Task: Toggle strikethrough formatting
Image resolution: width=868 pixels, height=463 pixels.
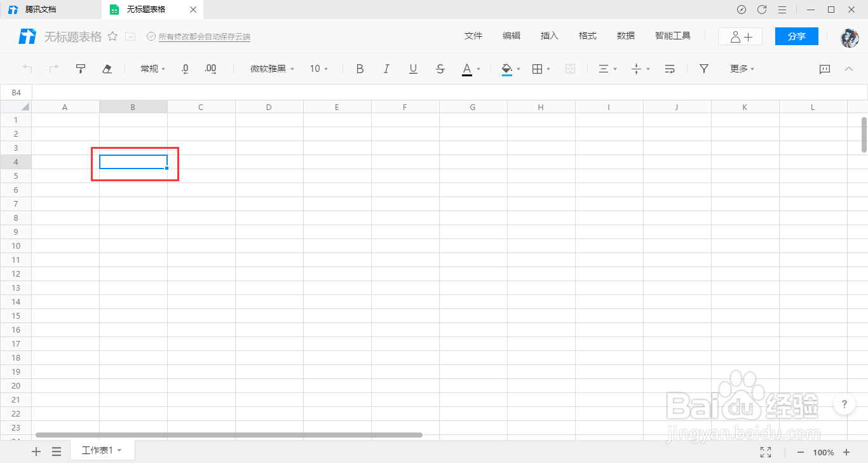Action: tap(440, 69)
